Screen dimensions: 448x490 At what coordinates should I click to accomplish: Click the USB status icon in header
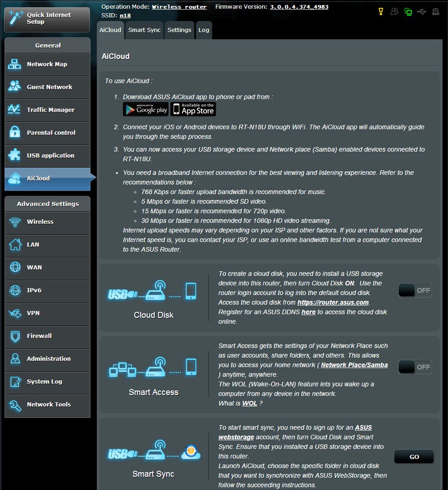pyautogui.click(x=422, y=12)
